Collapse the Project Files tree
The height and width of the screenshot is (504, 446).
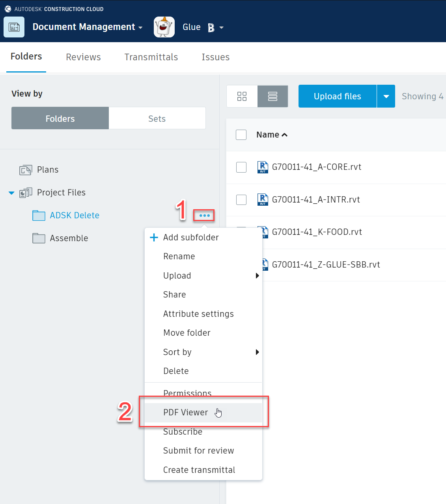coord(11,193)
